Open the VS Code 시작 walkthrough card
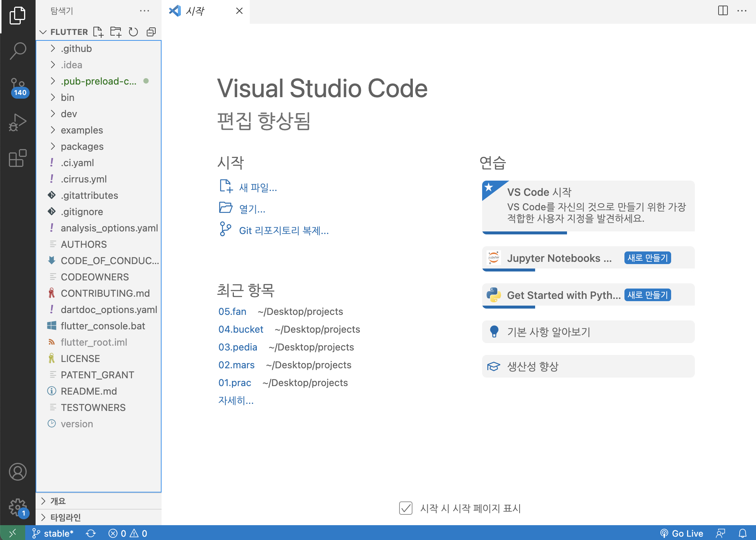 click(588, 207)
